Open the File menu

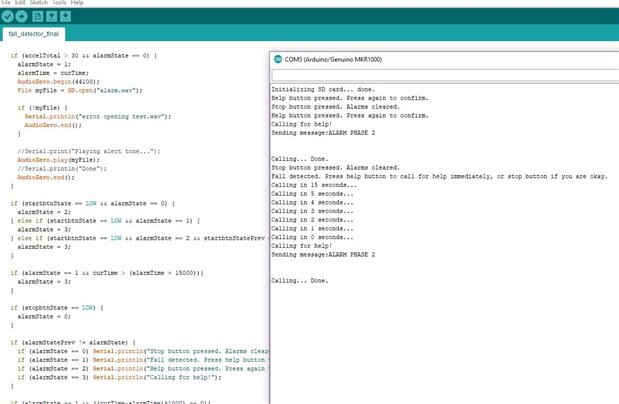(6, 3)
